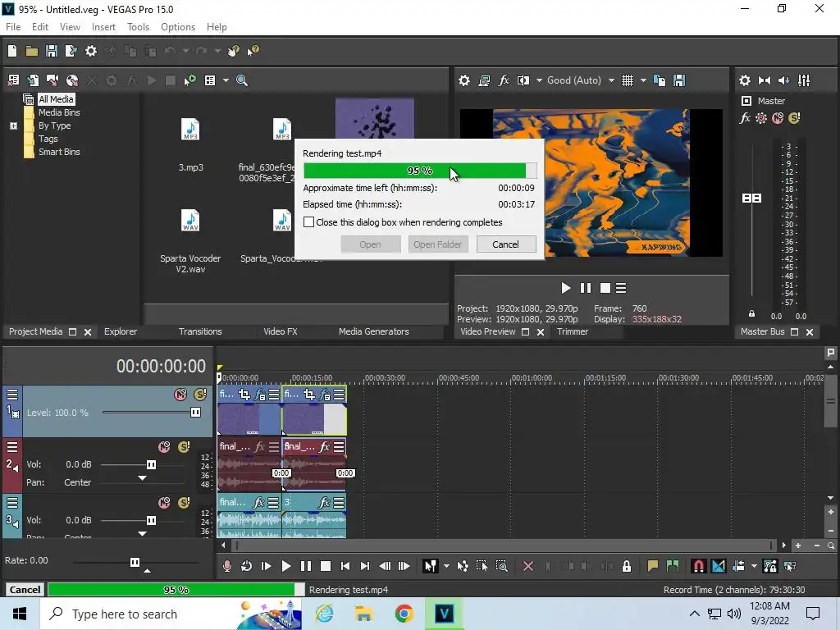The height and width of the screenshot is (630, 840).
Task: Click the Windows Start button
Action: [x=20, y=614]
